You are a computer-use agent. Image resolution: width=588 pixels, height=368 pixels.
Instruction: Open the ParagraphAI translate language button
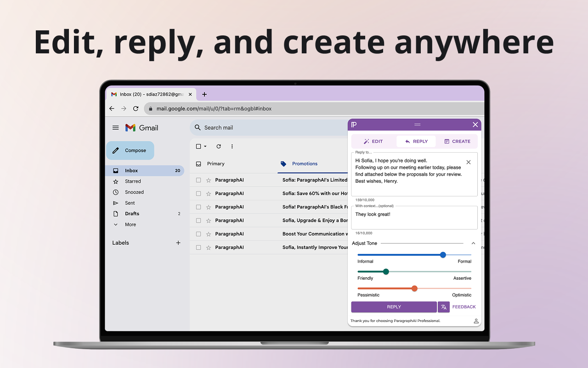tap(444, 307)
